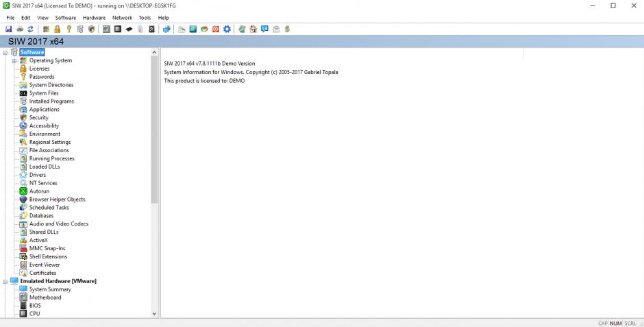Select Environment tree item
The image size is (644, 327).
tap(45, 134)
